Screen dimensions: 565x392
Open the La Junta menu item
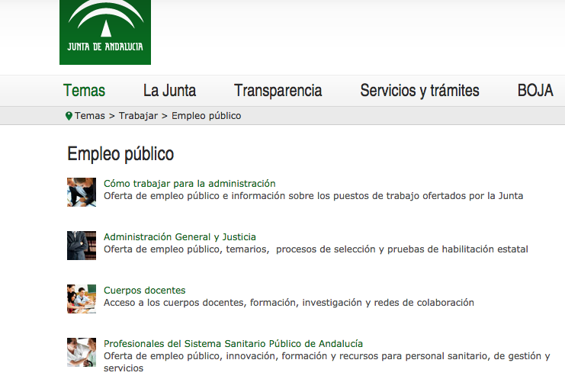click(169, 91)
